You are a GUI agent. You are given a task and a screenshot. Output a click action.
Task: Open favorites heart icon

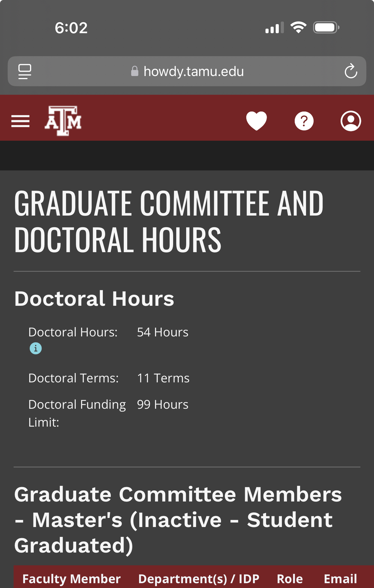tap(256, 121)
